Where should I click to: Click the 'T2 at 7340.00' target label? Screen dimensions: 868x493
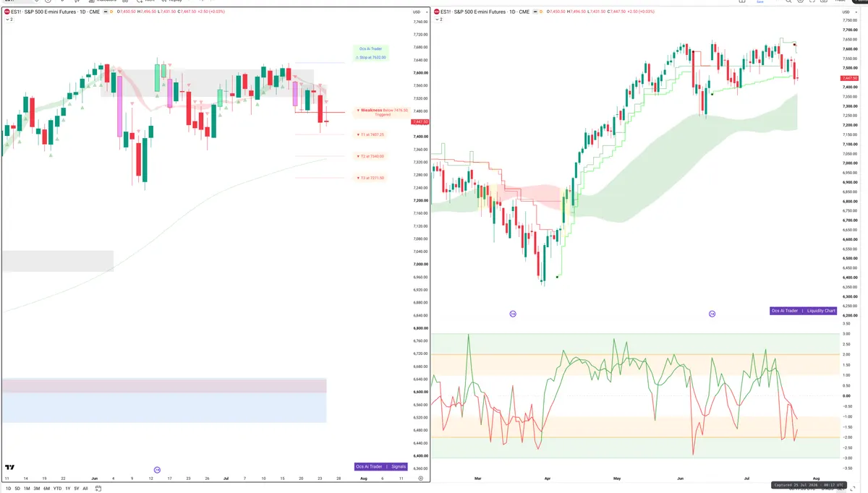(371, 156)
